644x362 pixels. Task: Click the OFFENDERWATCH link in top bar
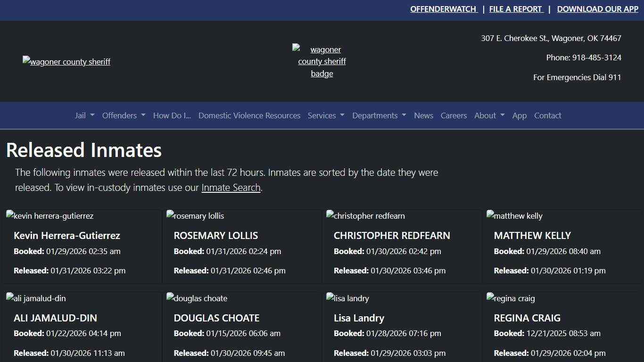[443, 9]
